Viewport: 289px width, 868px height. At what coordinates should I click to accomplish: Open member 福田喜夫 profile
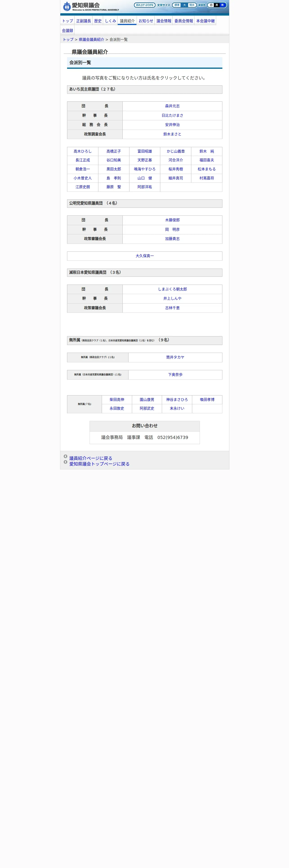[x=207, y=160]
